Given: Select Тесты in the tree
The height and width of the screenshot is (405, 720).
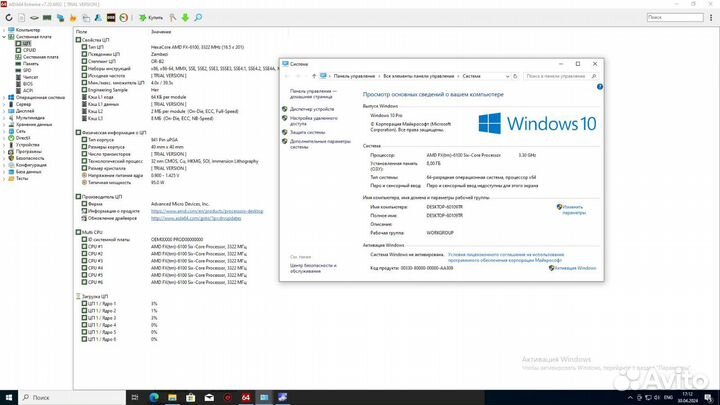Looking at the screenshot, I should [x=22, y=178].
